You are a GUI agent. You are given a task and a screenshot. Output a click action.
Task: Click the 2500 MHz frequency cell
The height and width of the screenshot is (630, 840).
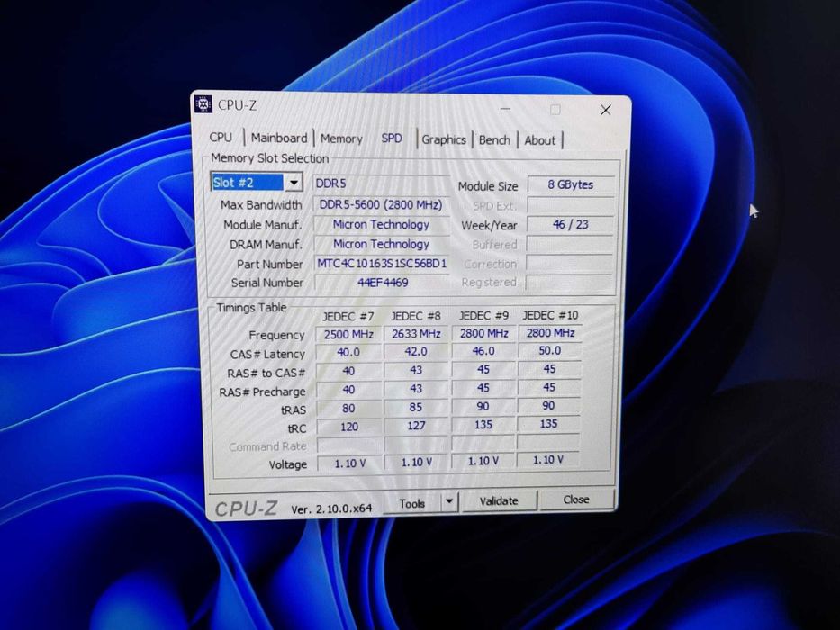pyautogui.click(x=348, y=334)
